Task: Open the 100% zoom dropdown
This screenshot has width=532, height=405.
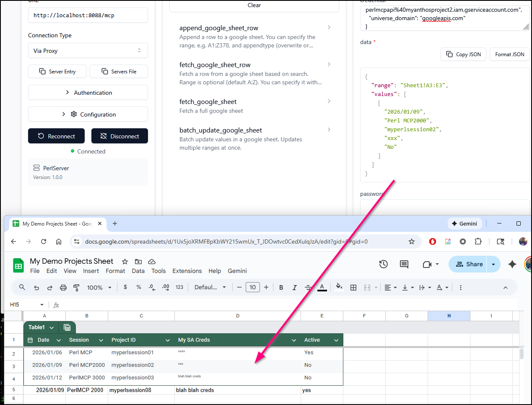Action: [99, 288]
